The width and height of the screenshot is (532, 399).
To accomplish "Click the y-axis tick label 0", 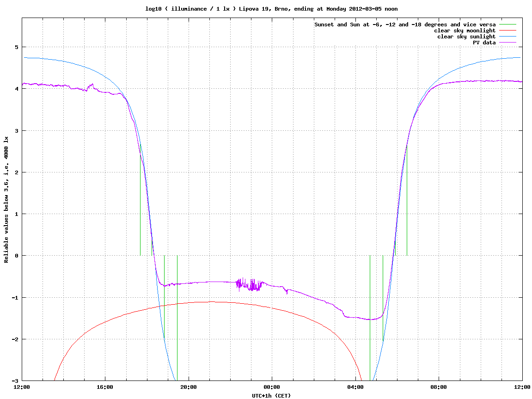I will (x=16, y=256).
